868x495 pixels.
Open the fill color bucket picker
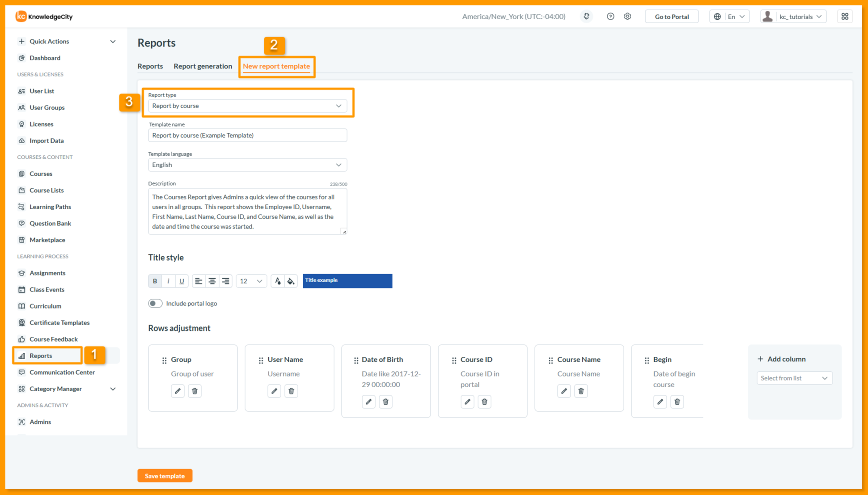291,281
